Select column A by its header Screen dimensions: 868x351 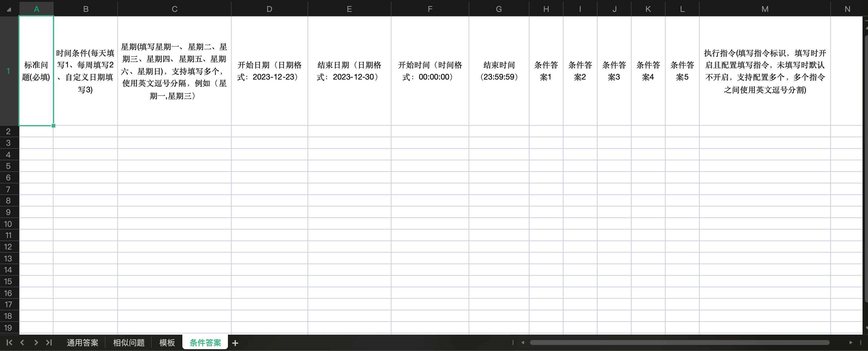(x=36, y=9)
